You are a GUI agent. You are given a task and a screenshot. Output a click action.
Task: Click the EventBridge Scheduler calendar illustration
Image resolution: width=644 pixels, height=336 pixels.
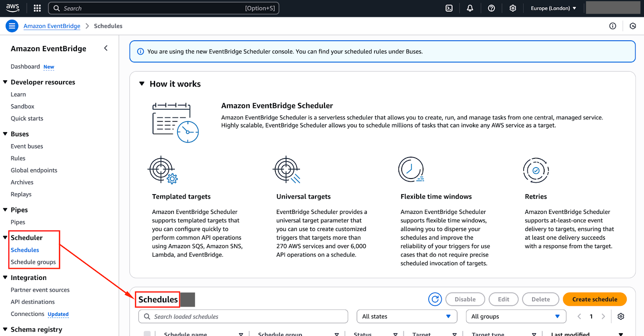pyautogui.click(x=175, y=123)
